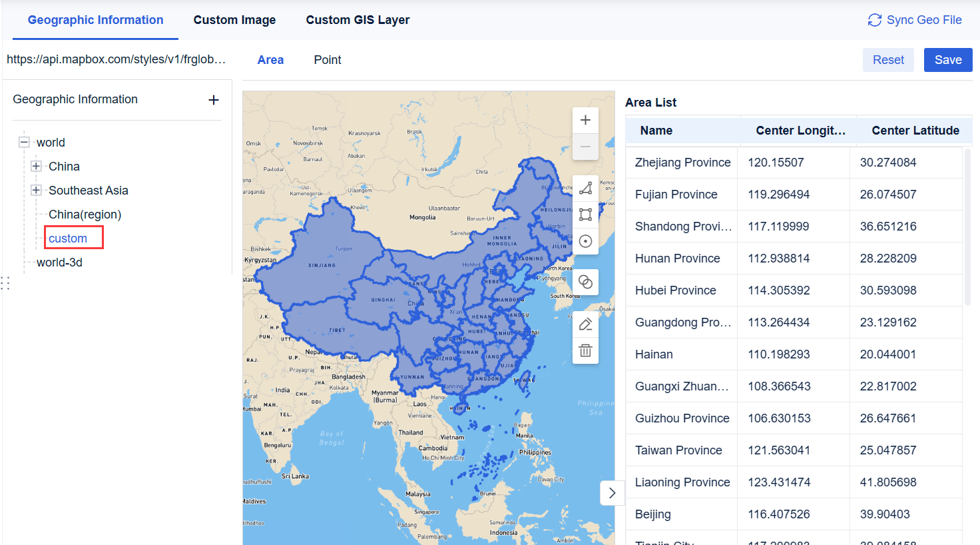Select the edit shape tool
This screenshot has width=980, height=545.
(585, 323)
